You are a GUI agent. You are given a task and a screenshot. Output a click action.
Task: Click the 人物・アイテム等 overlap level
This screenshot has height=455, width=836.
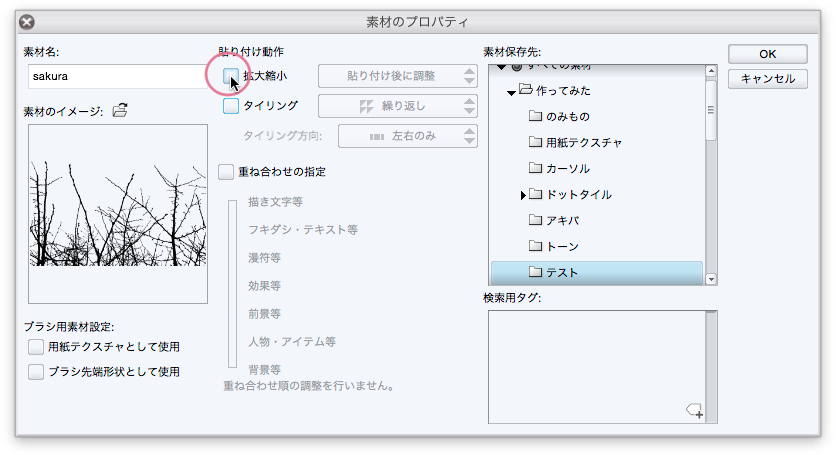click(292, 342)
